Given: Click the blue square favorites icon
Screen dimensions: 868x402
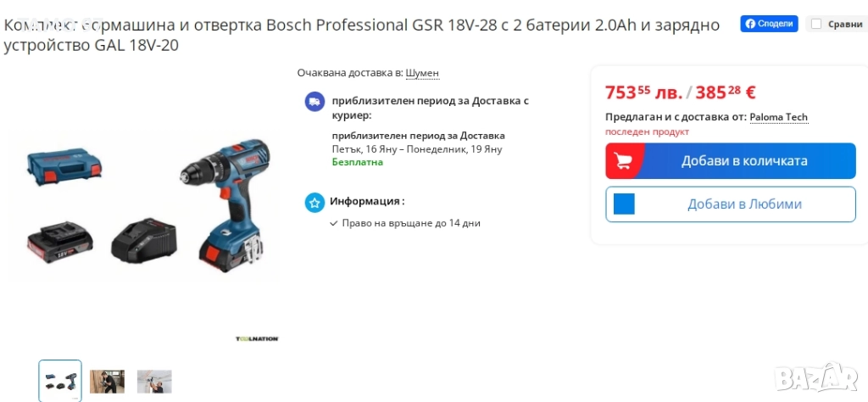Looking at the screenshot, I should click(624, 204).
